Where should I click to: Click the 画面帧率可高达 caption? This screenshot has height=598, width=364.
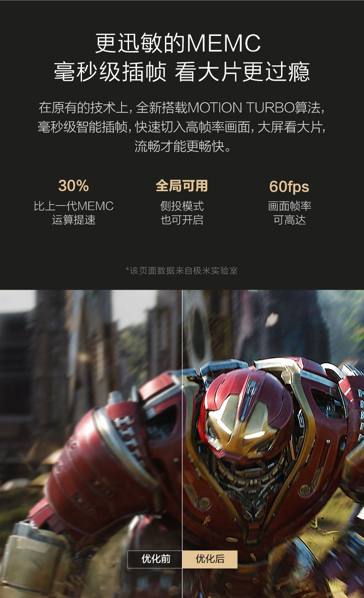289,213
